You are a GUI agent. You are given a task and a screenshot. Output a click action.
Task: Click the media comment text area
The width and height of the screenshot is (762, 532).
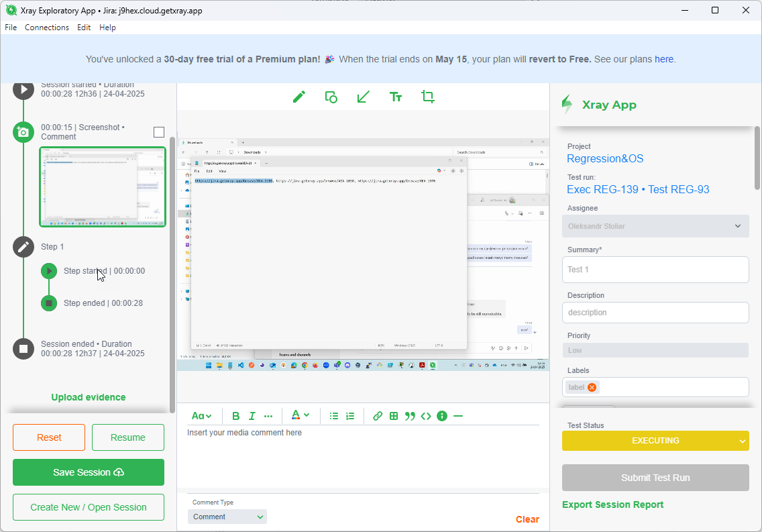tap(363, 457)
